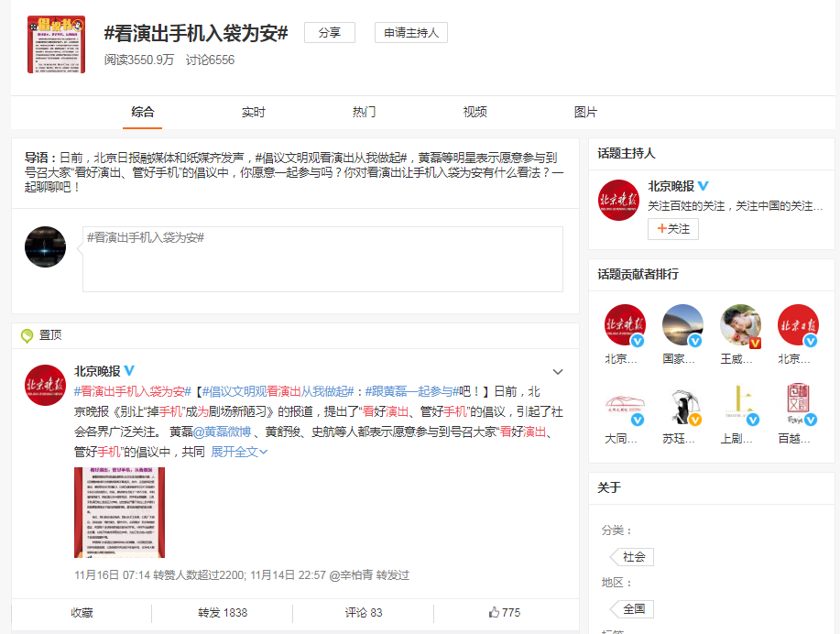Click the post text input field
Screen dimensions: 840x634
point(322,259)
